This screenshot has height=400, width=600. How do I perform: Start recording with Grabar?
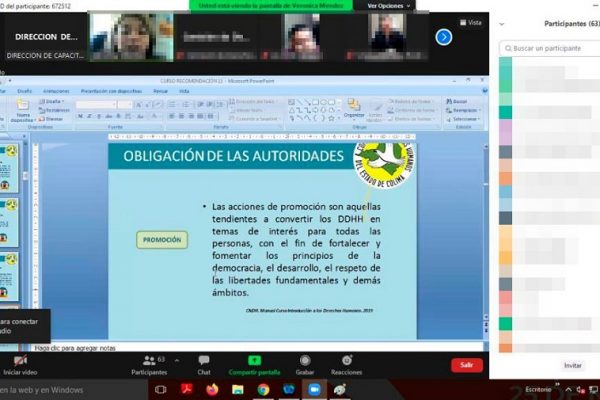304,360
